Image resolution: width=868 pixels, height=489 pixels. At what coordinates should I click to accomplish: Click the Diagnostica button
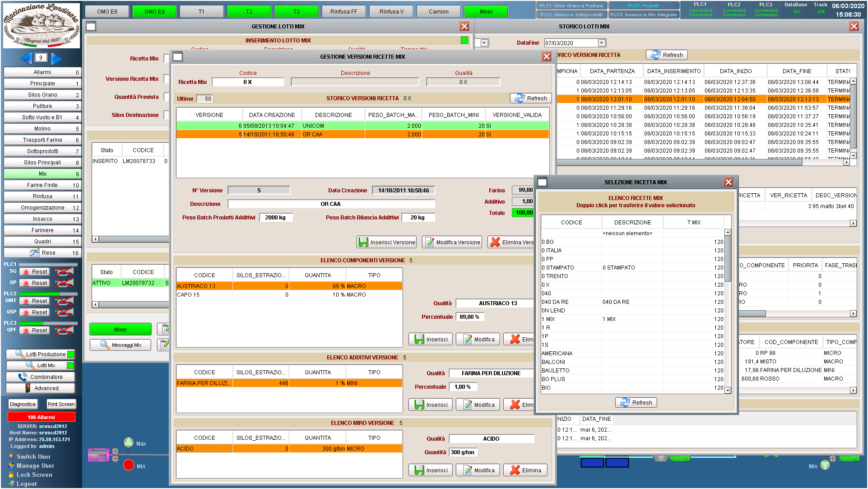[x=23, y=404]
